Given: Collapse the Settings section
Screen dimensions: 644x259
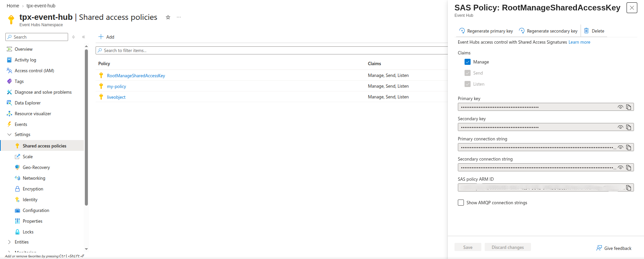Looking at the screenshot, I should click(x=9, y=134).
